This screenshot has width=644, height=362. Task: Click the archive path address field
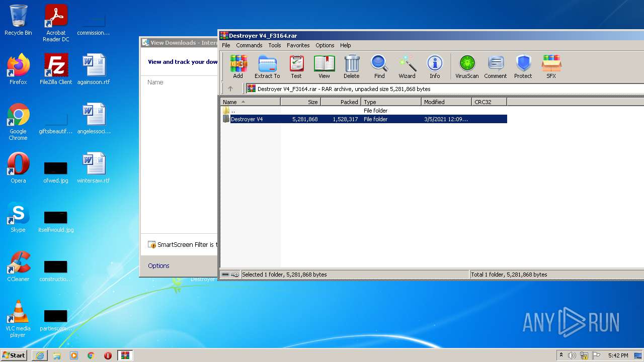[445, 89]
